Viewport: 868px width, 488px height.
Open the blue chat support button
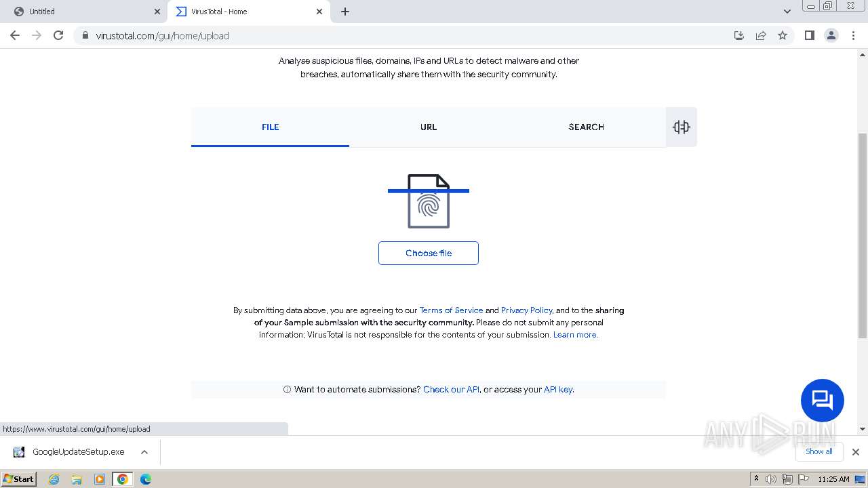pos(823,401)
